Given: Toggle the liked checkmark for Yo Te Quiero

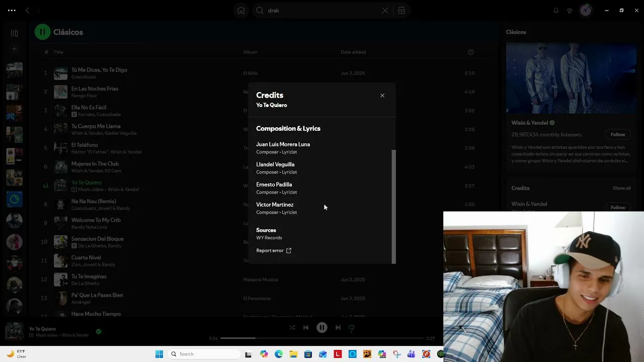Looking at the screenshot, I should click(x=99, y=331).
